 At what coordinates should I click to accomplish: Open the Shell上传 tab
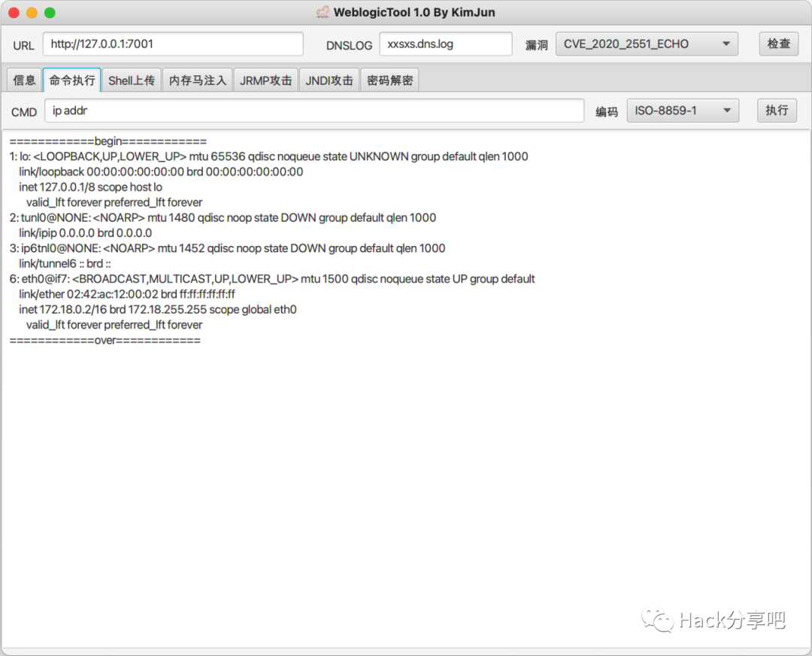tap(132, 80)
